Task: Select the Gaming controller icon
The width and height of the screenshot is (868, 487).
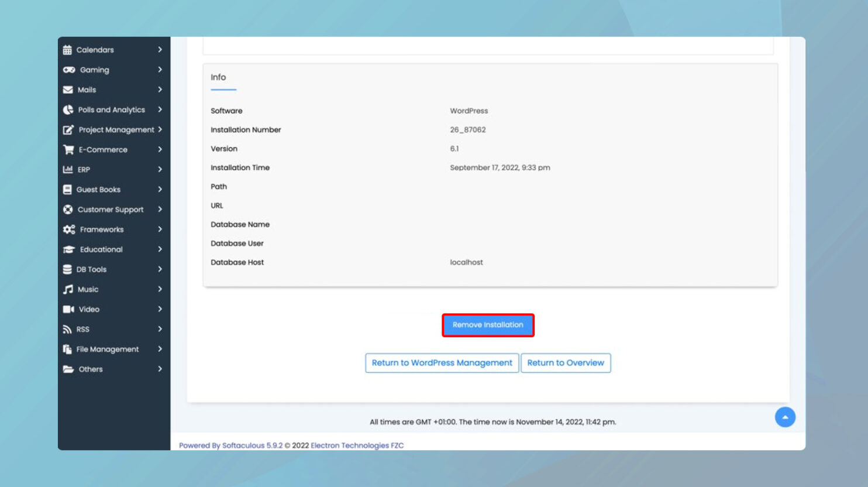Action: click(68, 70)
